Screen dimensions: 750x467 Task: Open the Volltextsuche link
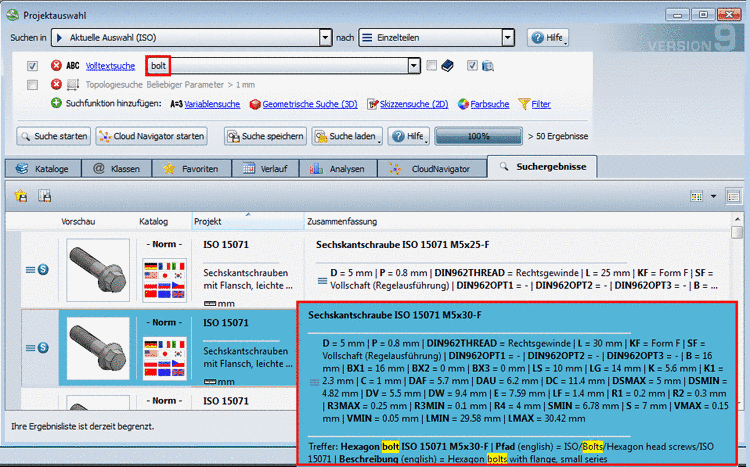pyautogui.click(x=110, y=66)
